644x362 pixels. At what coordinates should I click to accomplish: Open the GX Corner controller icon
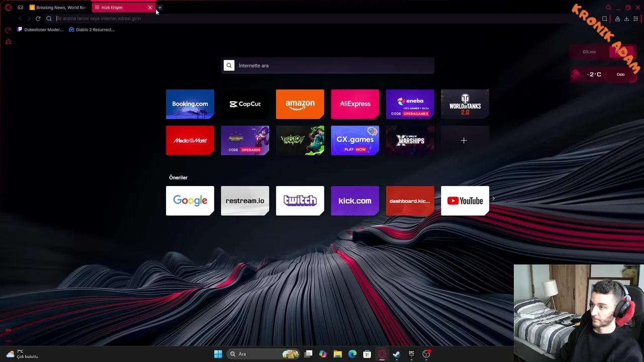click(x=20, y=8)
